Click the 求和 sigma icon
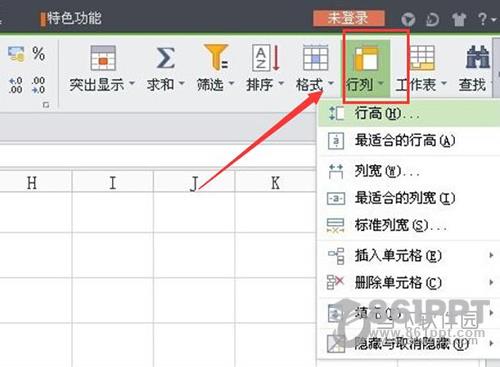This screenshot has height=367, width=500. pyautogui.click(x=166, y=58)
